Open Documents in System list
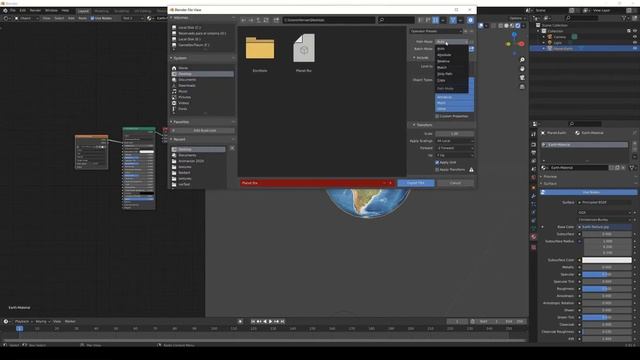Screen dimensions: 640x360 [187, 80]
